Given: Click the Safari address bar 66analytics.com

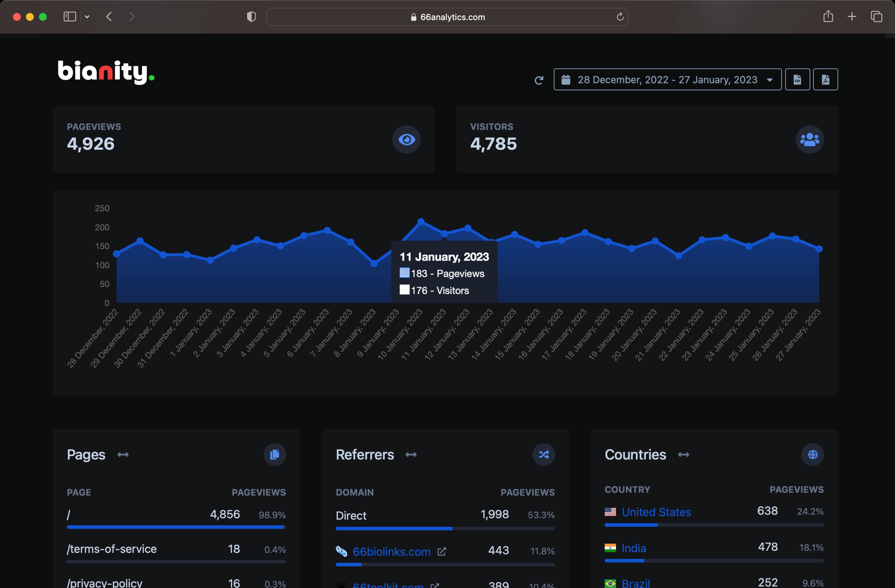Looking at the screenshot, I should tap(447, 17).
